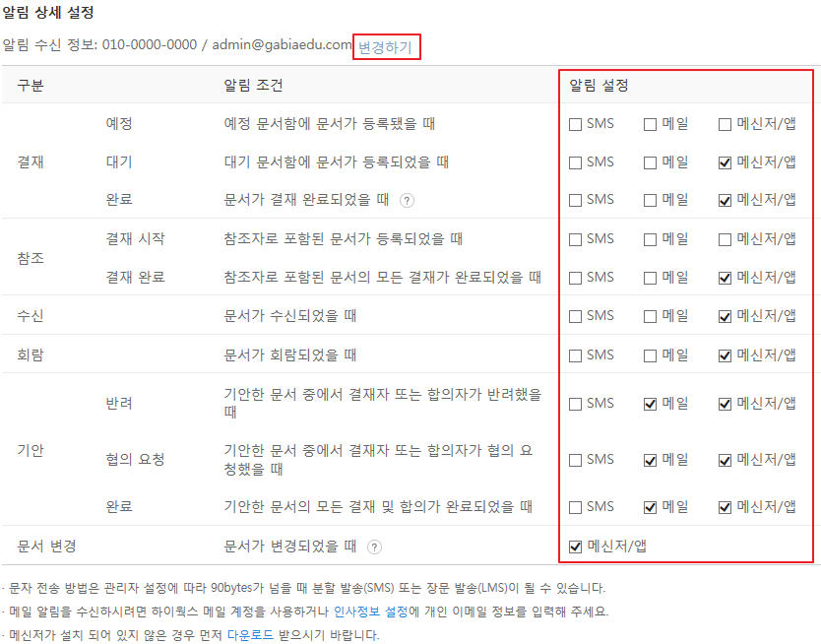The height and width of the screenshot is (644, 821).
Task: Disable 메일 for 기안 반려 alerts
Action: (x=651, y=403)
